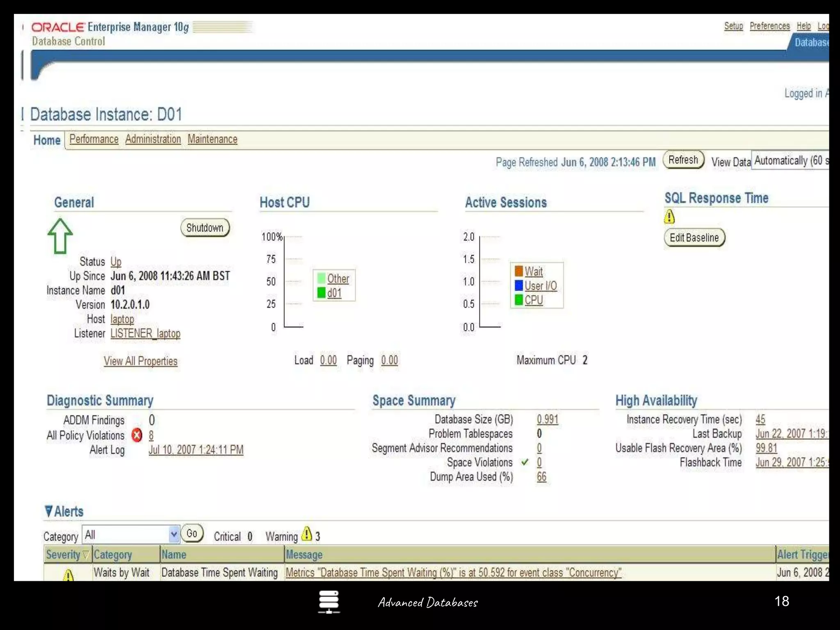Open the LISTENER_laptop link
Screen dimensions: 840x630
point(145,333)
